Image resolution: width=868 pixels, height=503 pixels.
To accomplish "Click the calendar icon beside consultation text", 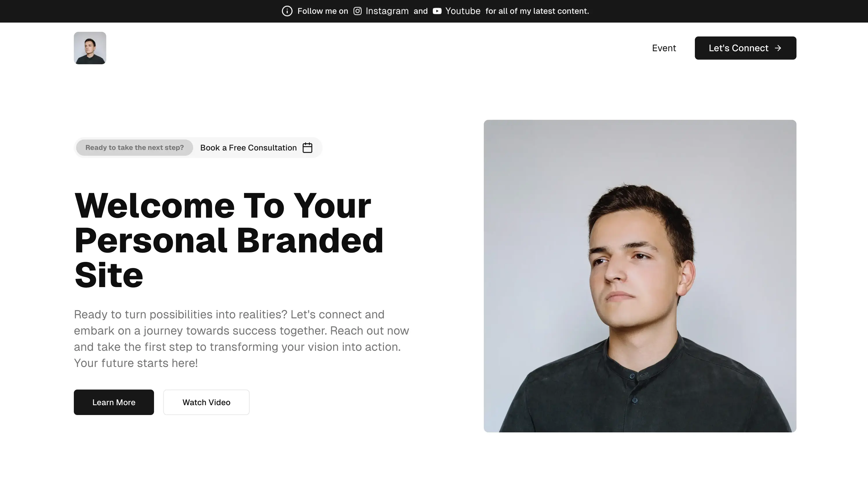I will (x=307, y=148).
